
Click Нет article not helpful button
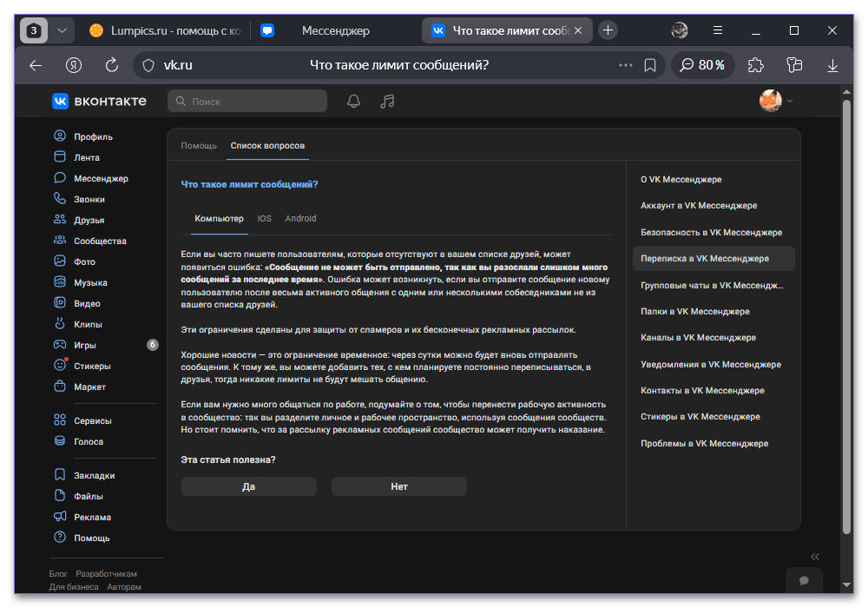pos(399,486)
